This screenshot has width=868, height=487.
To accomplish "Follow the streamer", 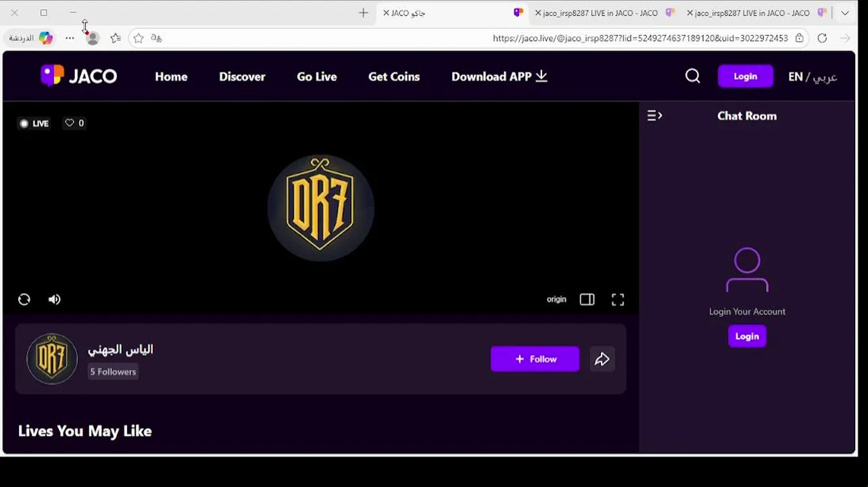I will click(x=535, y=359).
